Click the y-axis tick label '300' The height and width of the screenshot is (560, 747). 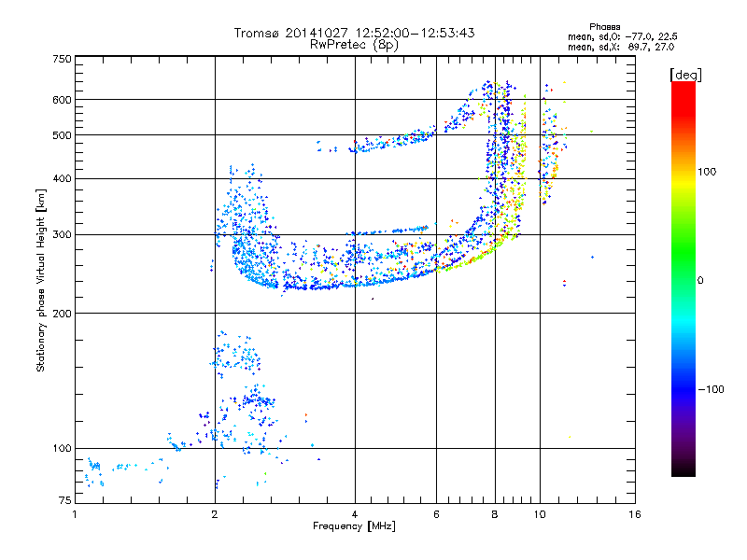point(63,235)
